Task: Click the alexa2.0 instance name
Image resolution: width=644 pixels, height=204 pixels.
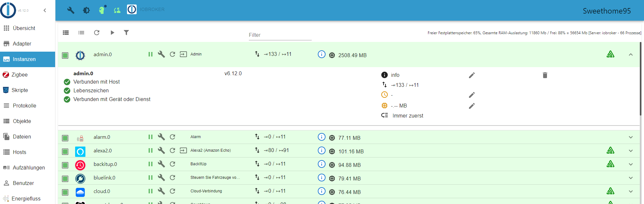Action: (x=102, y=151)
